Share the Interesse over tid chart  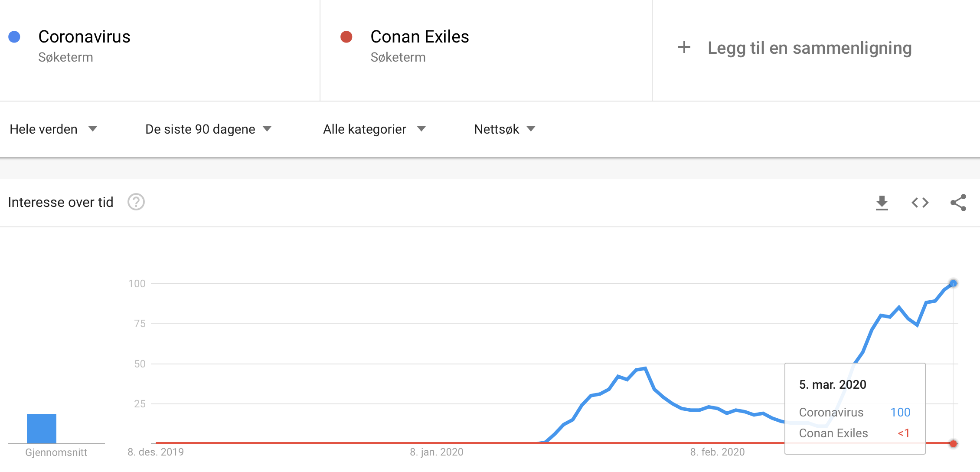pos(958,203)
